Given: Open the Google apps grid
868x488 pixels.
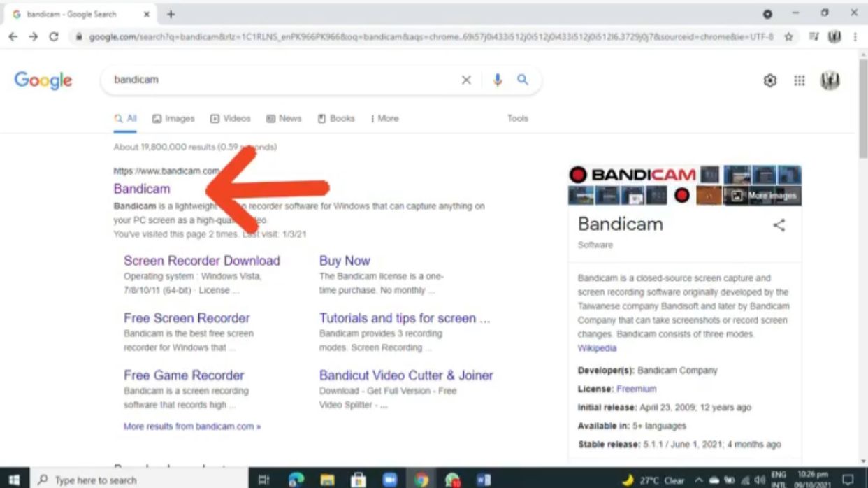Looking at the screenshot, I should pos(800,81).
